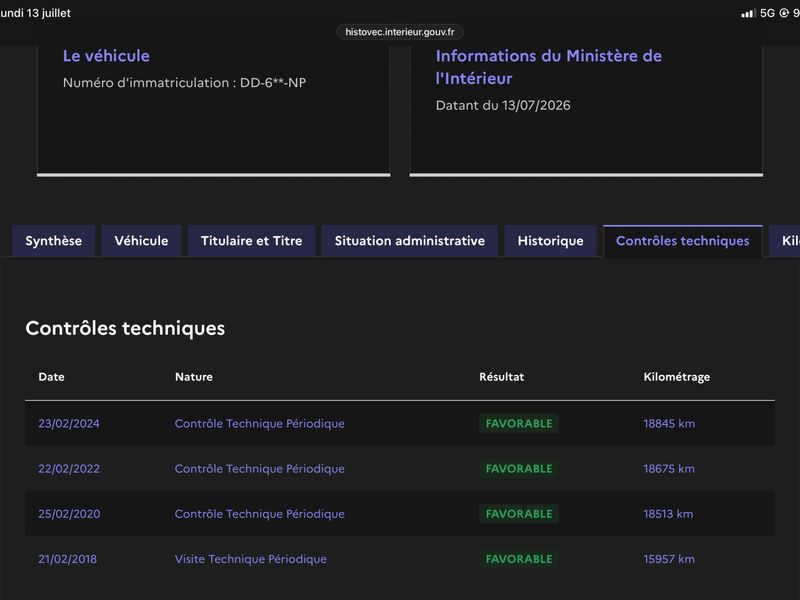The height and width of the screenshot is (600, 800).
Task: Click the FAVORABLE badge for 25/02/2020
Action: (519, 514)
